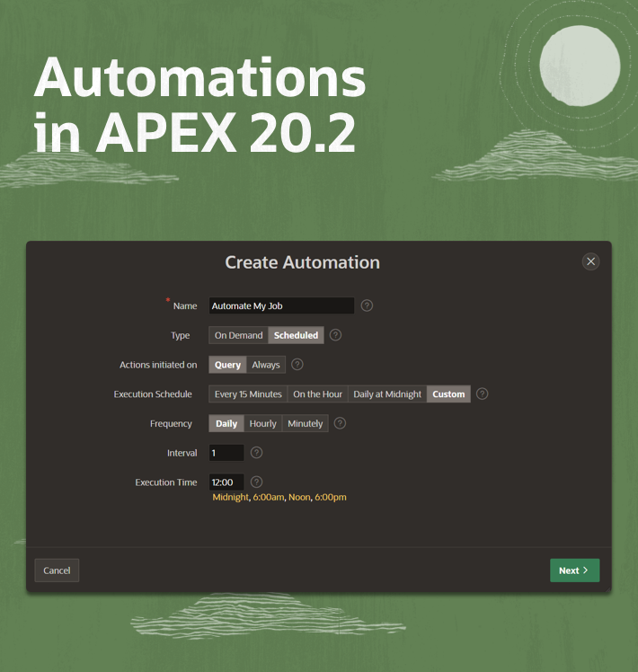The image size is (638, 672).
Task: Choose On the Hour schedule
Action: [x=317, y=394]
